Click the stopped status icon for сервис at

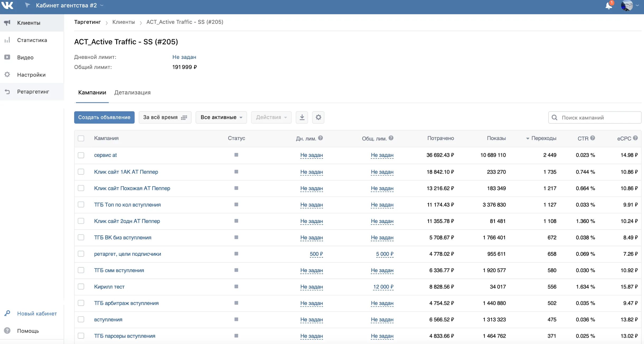pyautogui.click(x=236, y=155)
